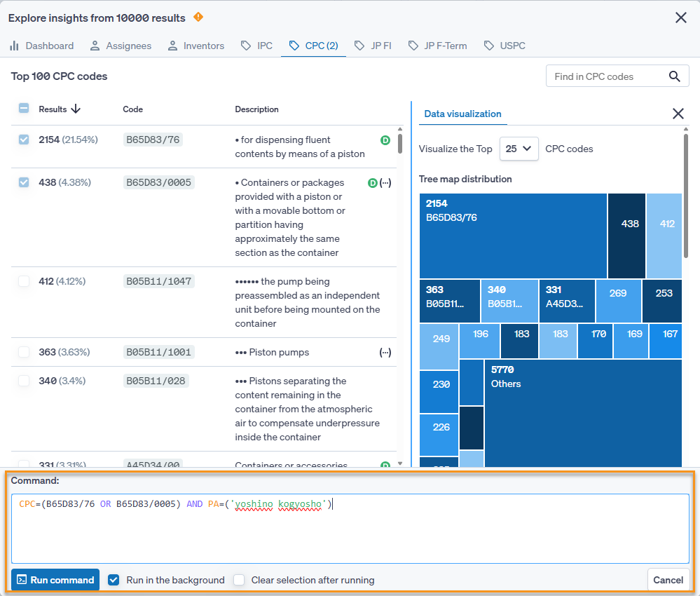Click the B05B11/028 code chip
The image size is (700, 596).
click(156, 381)
